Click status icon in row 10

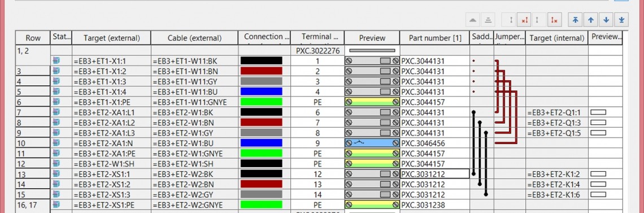[56, 143]
